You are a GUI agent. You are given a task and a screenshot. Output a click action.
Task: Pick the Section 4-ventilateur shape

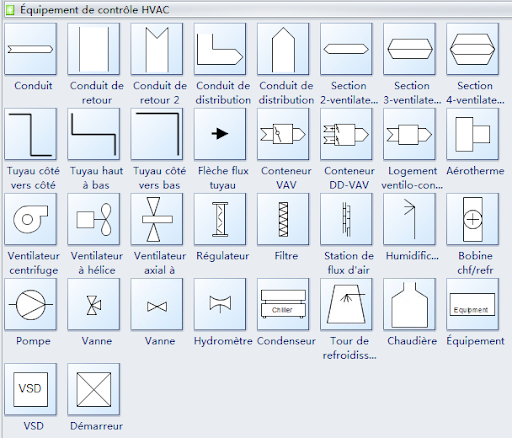coord(472,49)
